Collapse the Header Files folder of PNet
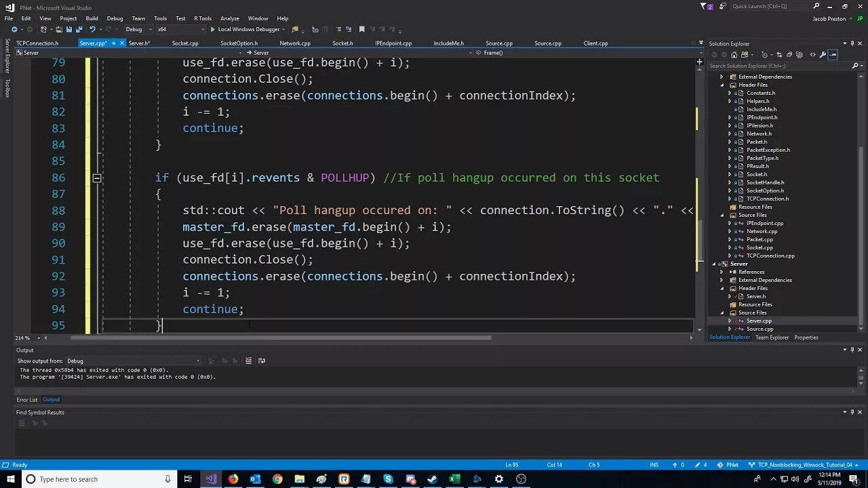The height and width of the screenshot is (488, 868). click(722, 85)
